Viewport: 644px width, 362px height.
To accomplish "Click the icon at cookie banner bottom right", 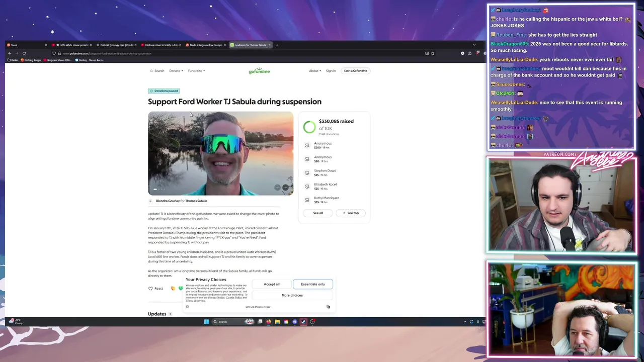I will pos(328,307).
